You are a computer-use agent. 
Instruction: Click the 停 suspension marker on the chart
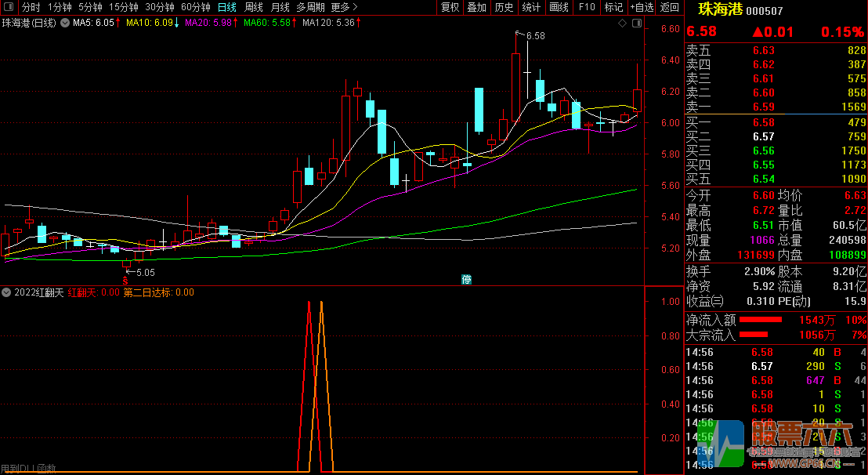pos(467,279)
